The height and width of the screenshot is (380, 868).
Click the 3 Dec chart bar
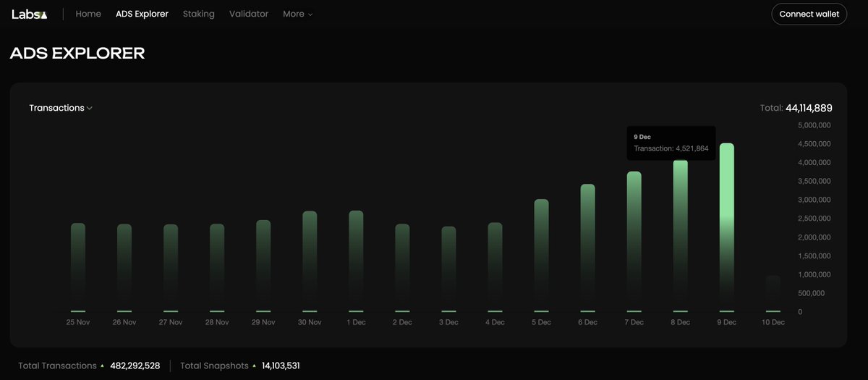(x=448, y=269)
